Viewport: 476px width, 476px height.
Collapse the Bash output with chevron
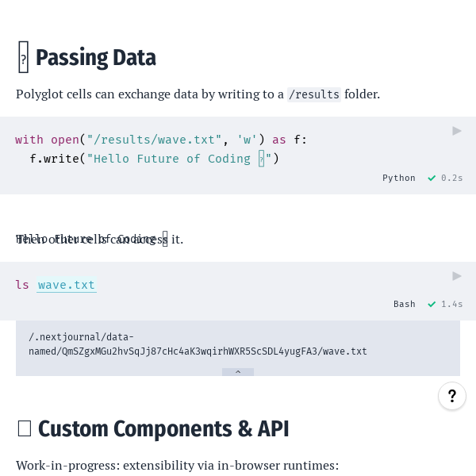238,372
